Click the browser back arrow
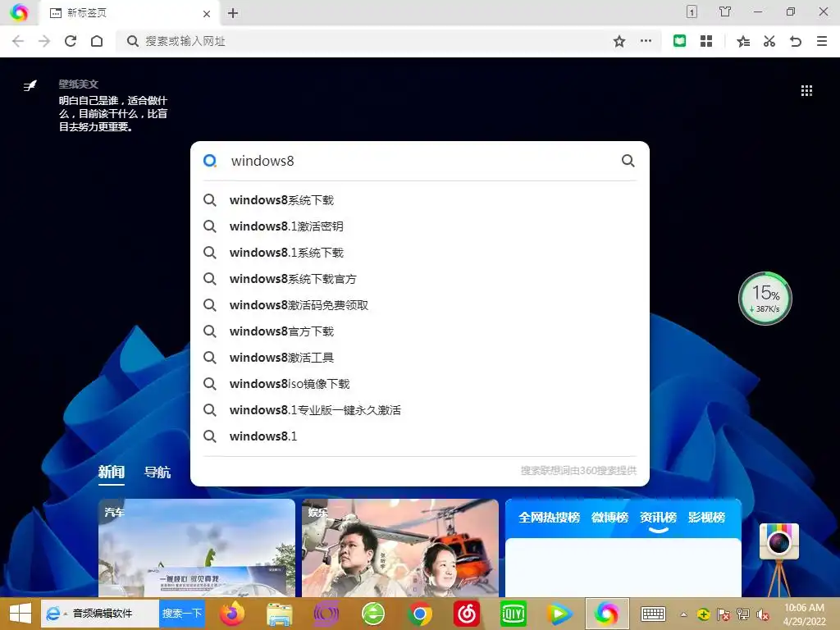Image resolution: width=840 pixels, height=630 pixels. (18, 41)
